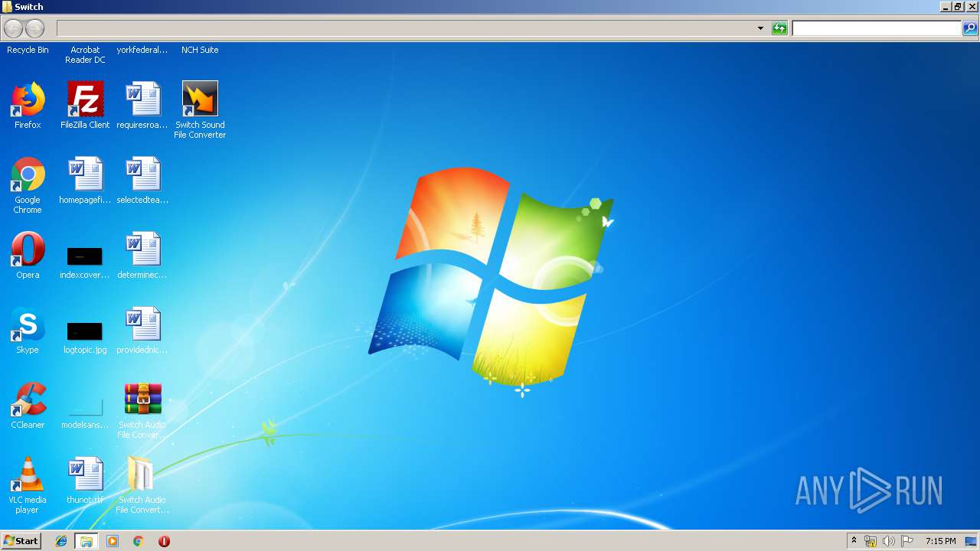Open Switch Sound File Converter shortcut
This screenshot has width=980, height=551.
[200, 110]
